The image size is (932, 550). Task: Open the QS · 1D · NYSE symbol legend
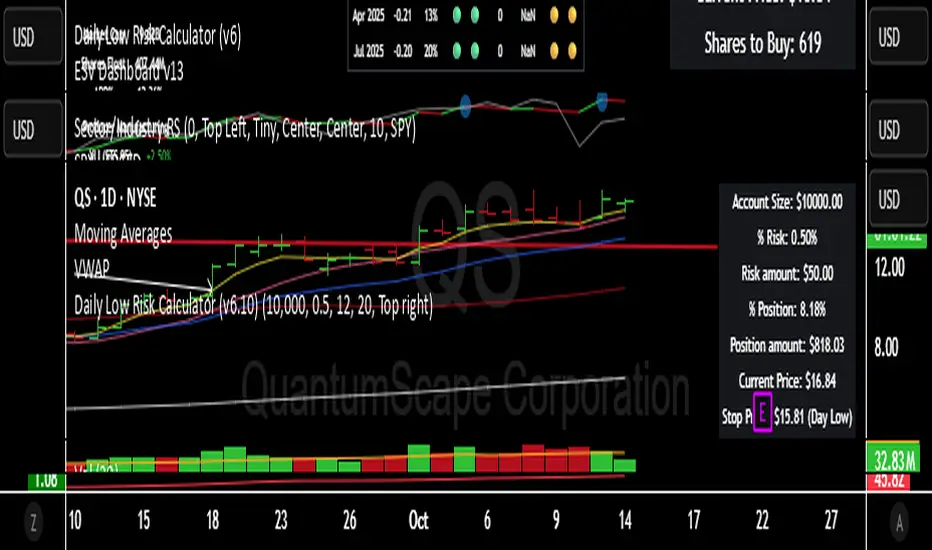pos(115,198)
